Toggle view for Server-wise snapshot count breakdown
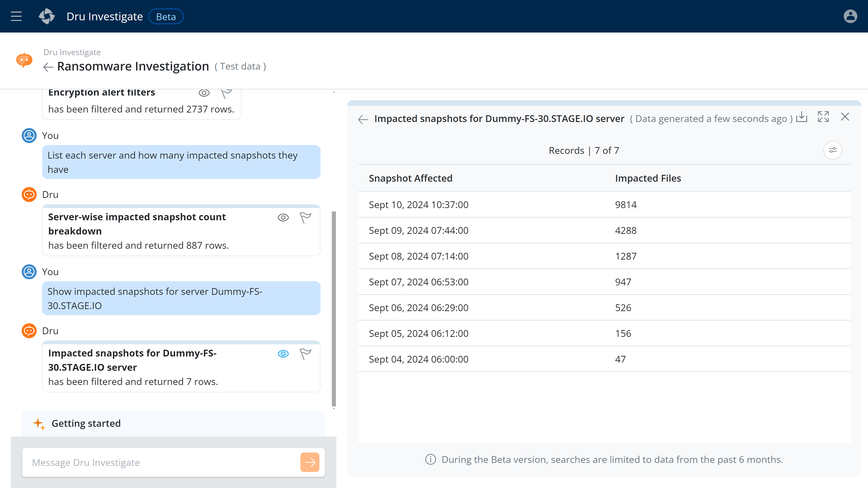The width and height of the screenshot is (868, 488). pos(283,218)
